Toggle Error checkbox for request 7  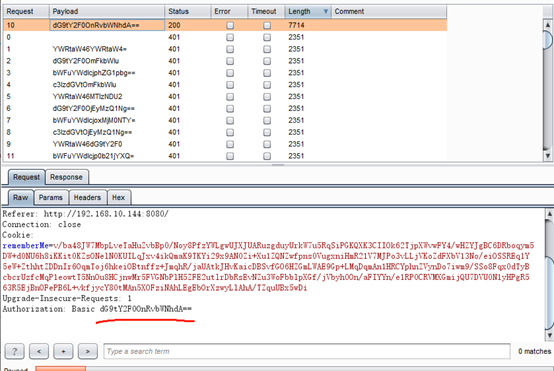(x=230, y=120)
